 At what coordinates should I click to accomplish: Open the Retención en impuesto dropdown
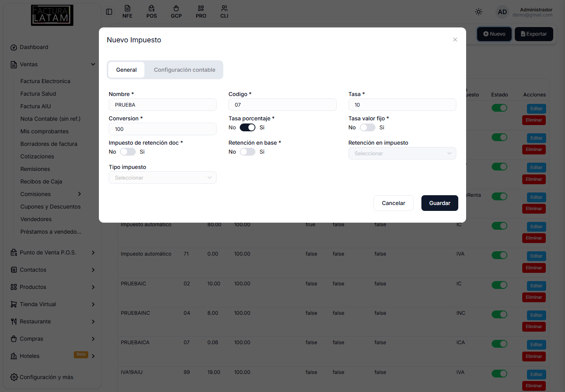point(402,153)
